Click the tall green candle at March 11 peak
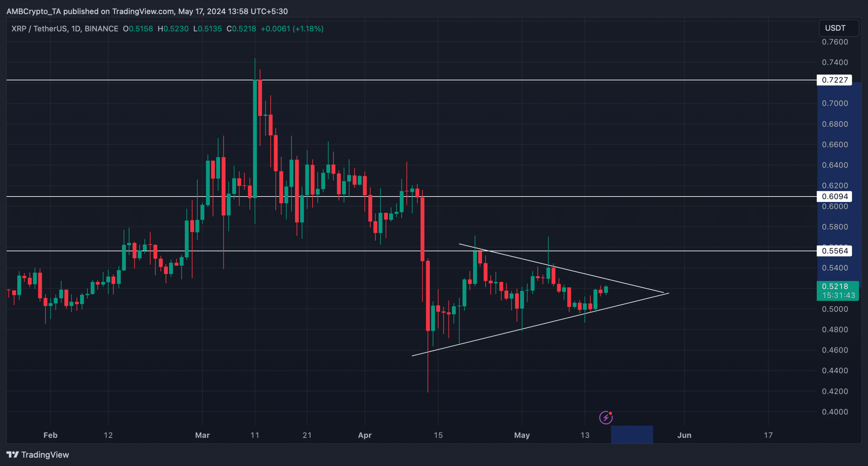Image resolution: width=868 pixels, height=466 pixels. click(x=255, y=139)
